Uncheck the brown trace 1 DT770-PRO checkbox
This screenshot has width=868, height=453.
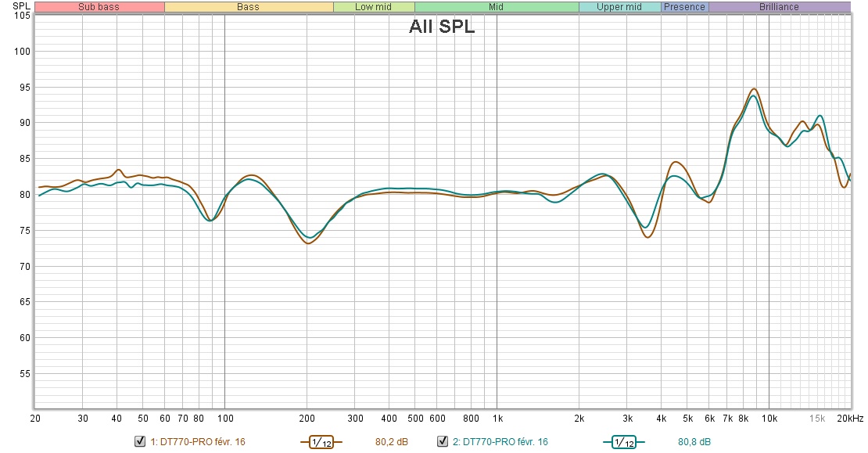pos(140,441)
